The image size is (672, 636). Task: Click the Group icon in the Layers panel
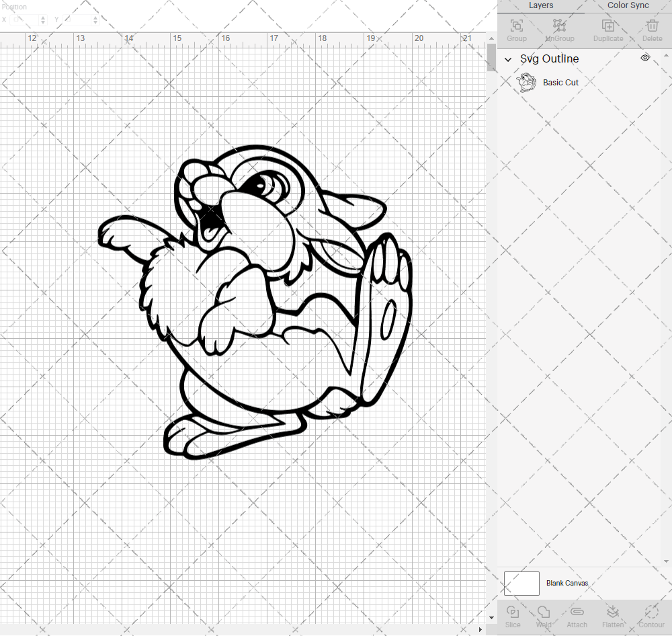click(x=516, y=26)
